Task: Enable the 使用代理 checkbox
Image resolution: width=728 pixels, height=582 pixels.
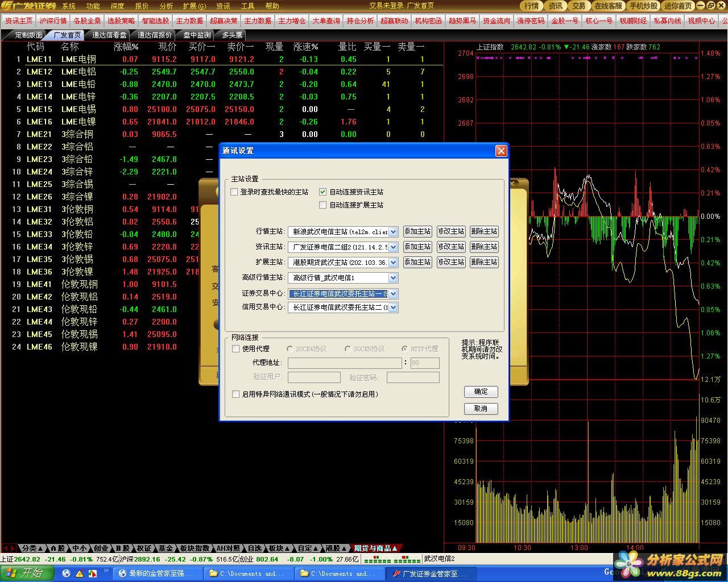Action: pos(235,349)
